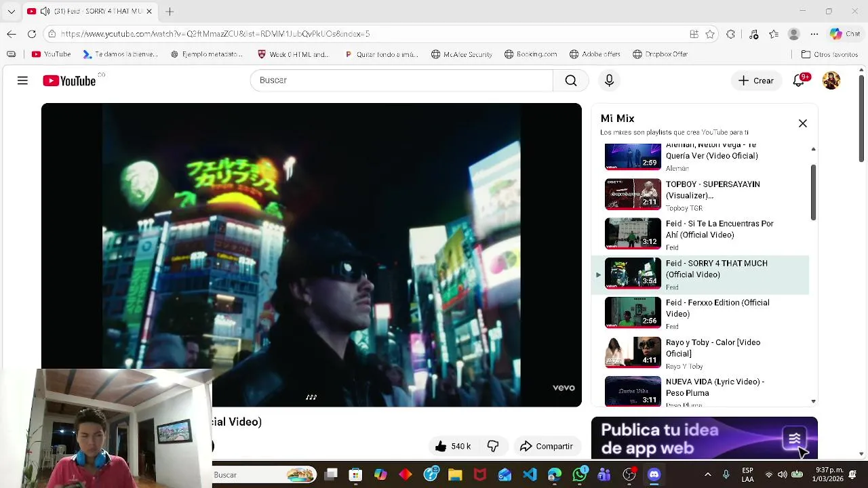Show hidden system tray icons
This screenshot has width=868, height=488.
(708, 474)
